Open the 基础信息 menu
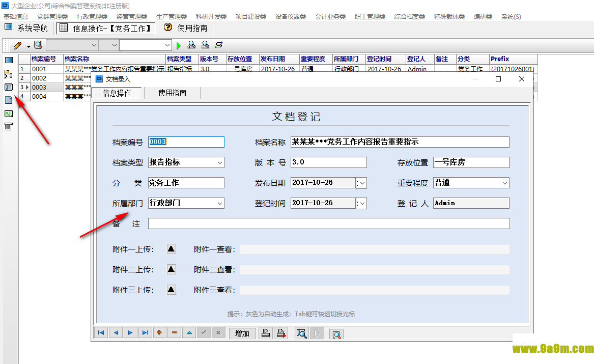 16,17
